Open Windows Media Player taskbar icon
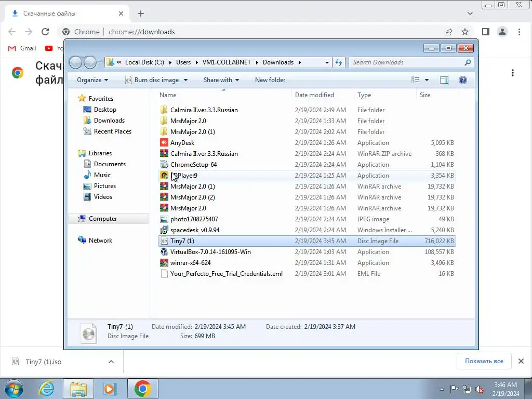The height and width of the screenshot is (399, 532). click(109, 389)
